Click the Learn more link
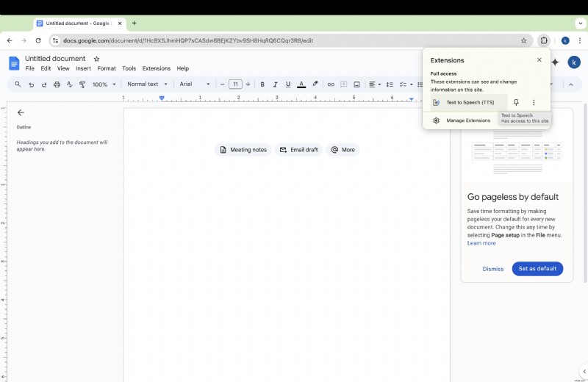 [x=481, y=243]
